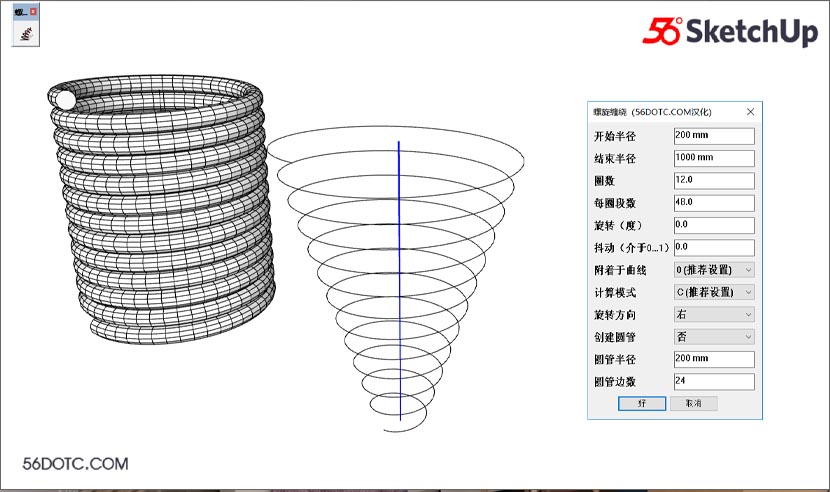Click the spiral helix tool icon
The height and width of the screenshot is (492, 830).
coord(25,33)
